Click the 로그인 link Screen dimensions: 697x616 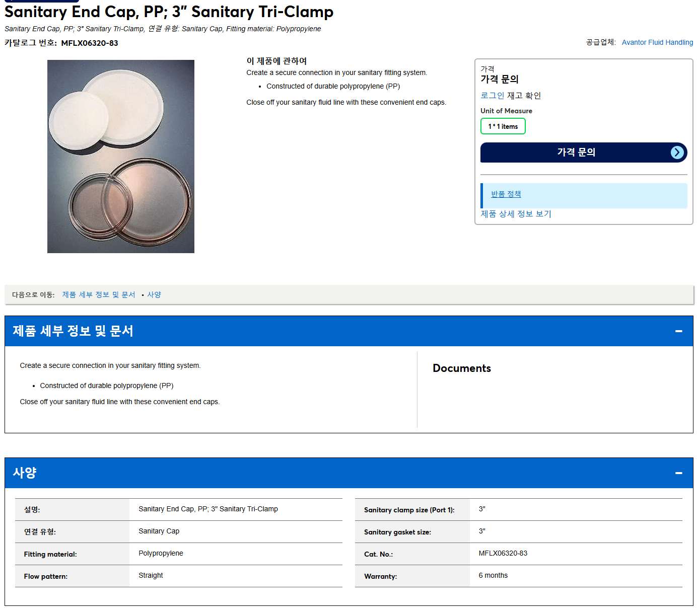[x=492, y=96]
